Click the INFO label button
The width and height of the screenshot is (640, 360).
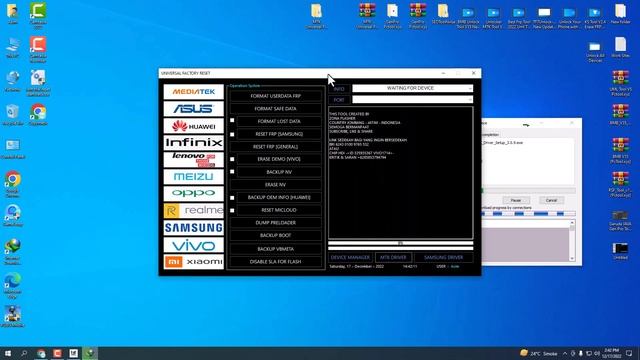[339, 89]
